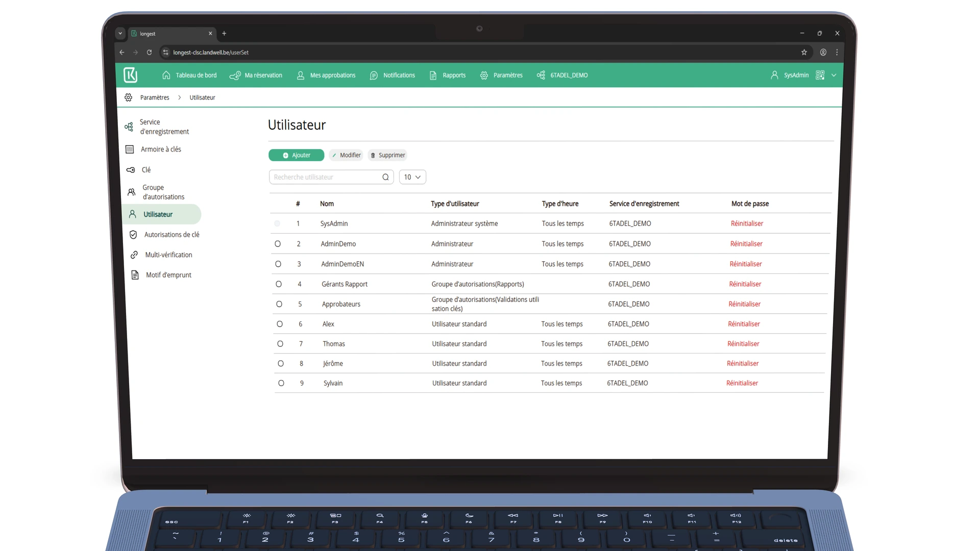
Task: Select the radio button for Alex
Action: (280, 323)
